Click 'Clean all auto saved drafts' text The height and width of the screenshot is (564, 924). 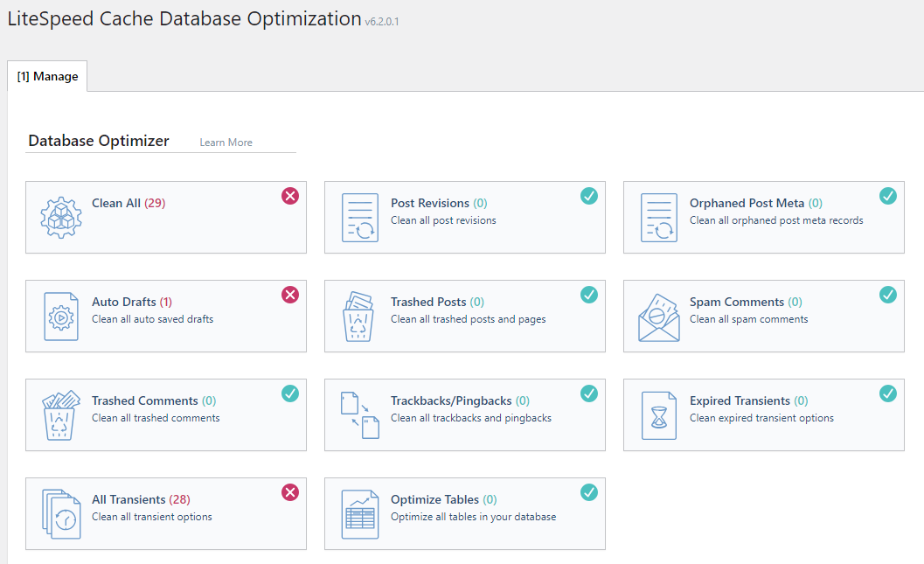[x=153, y=319]
